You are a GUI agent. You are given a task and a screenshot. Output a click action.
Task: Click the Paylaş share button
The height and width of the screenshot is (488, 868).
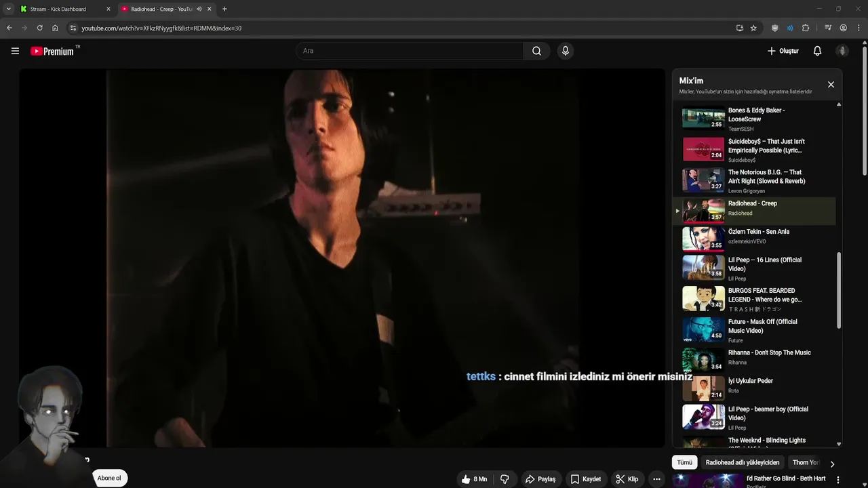click(540, 479)
